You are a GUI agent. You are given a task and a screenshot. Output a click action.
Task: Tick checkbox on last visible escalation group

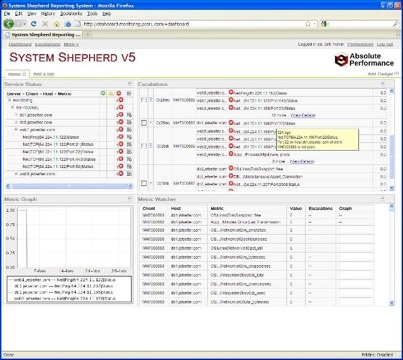[144, 183]
